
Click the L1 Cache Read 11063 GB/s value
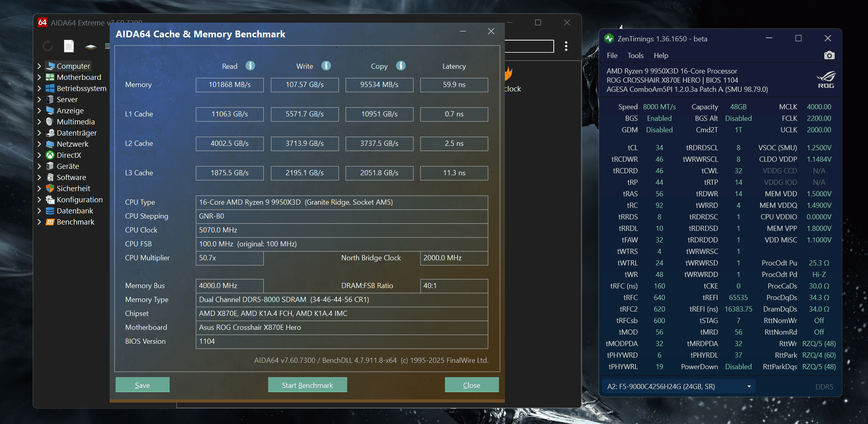pos(230,114)
